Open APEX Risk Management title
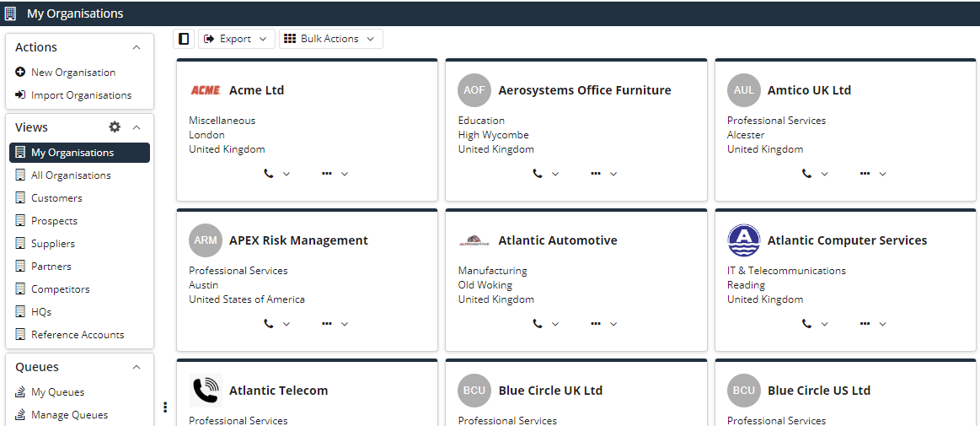Viewport: 980px width, 426px height. pos(299,240)
